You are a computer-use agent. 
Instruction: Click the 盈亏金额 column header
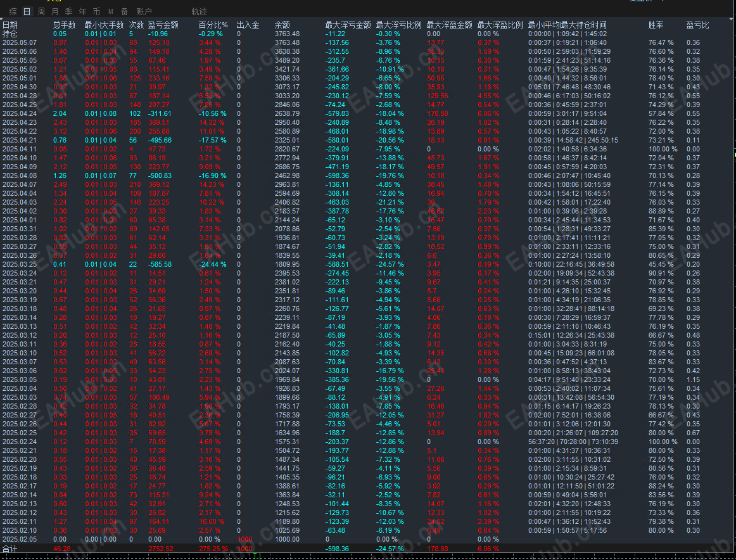(x=163, y=25)
